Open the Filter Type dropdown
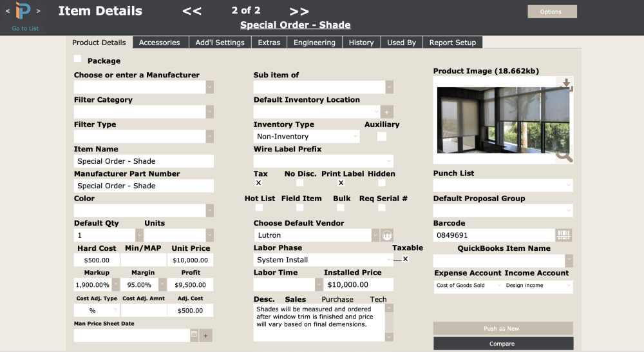Image resolution: width=644 pixels, height=352 pixels. coord(209,137)
